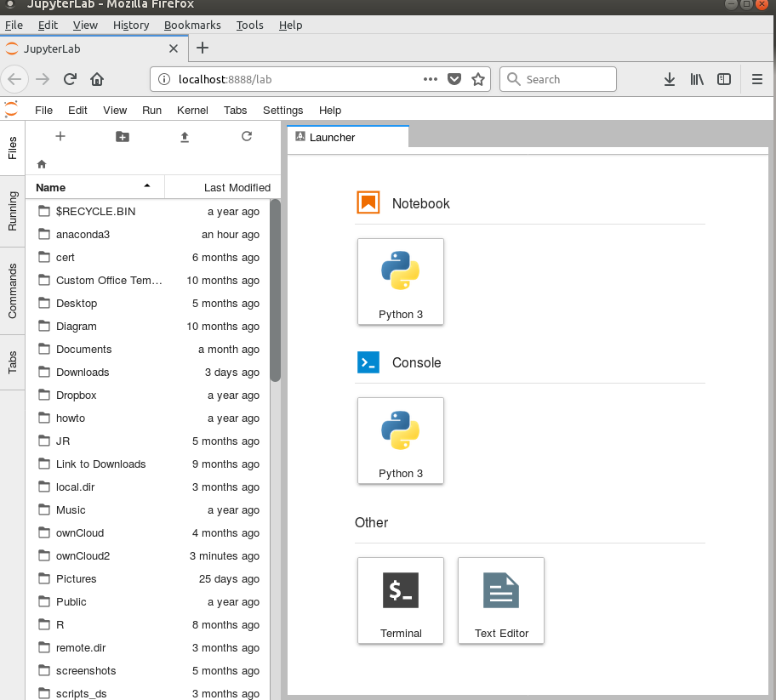Click the file browser vertical scrollbar
This screenshot has width=776, height=700.
click(x=276, y=290)
